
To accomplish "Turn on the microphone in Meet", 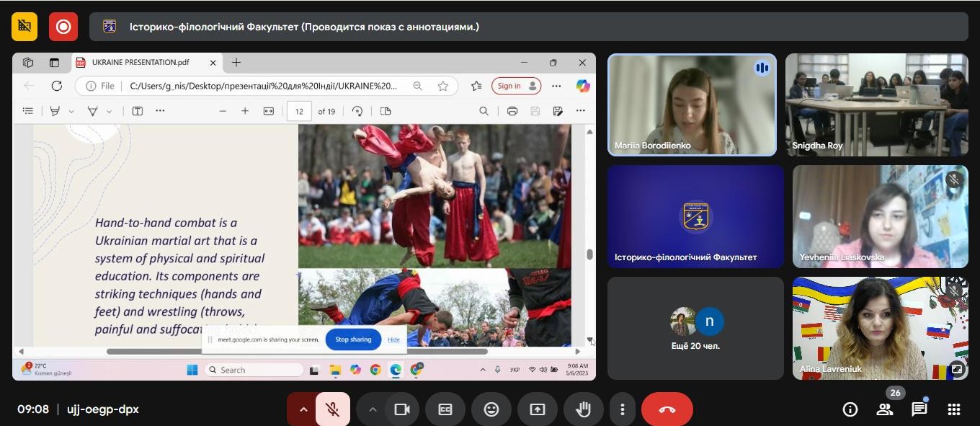I will click(x=333, y=409).
